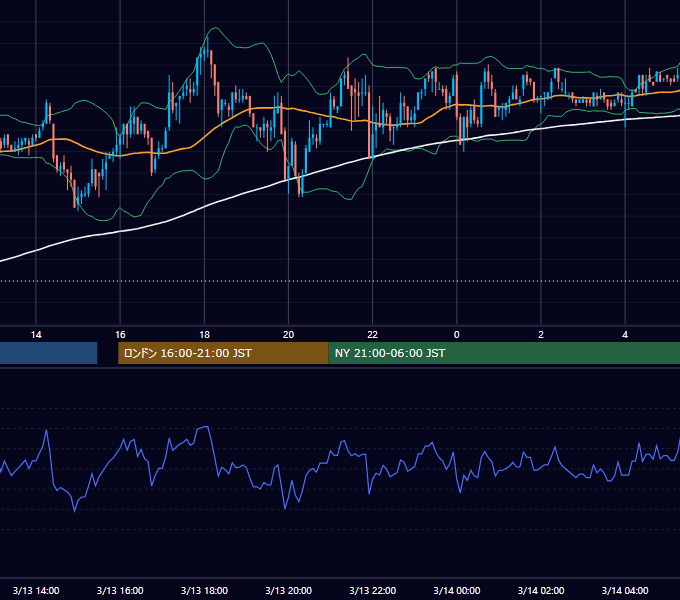Image resolution: width=680 pixels, height=600 pixels.
Task: Click the ロンドン 16:00-21:00 JST session bar
Action: click(223, 353)
